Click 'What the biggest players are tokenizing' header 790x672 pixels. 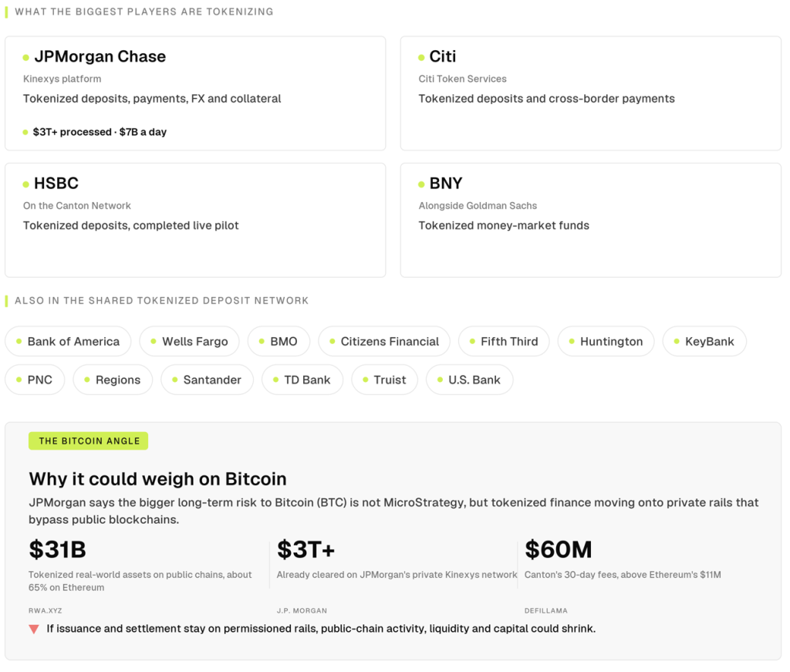pyautogui.click(x=144, y=12)
